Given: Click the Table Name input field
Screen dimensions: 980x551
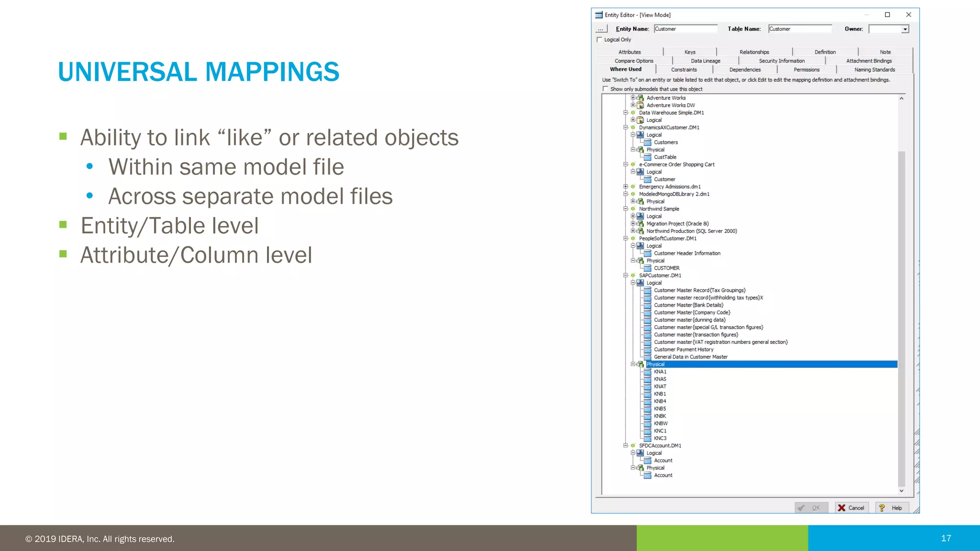Looking at the screenshot, I should pos(800,29).
